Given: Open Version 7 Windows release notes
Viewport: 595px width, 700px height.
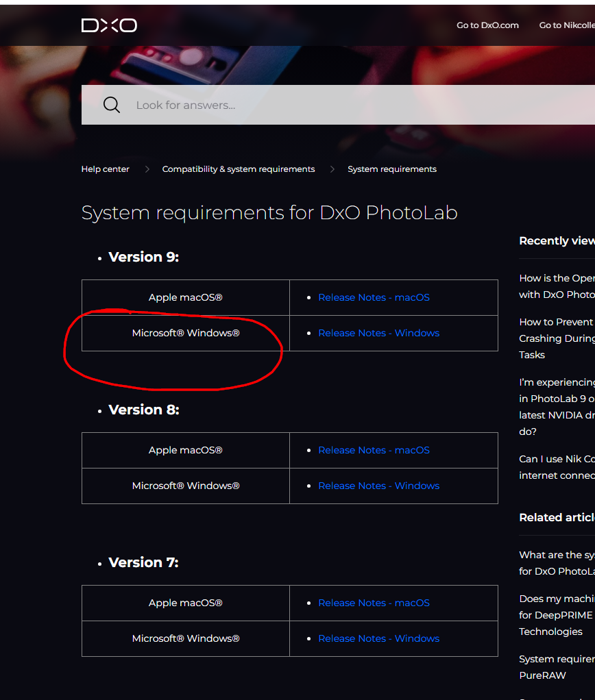Looking at the screenshot, I should click(x=378, y=638).
